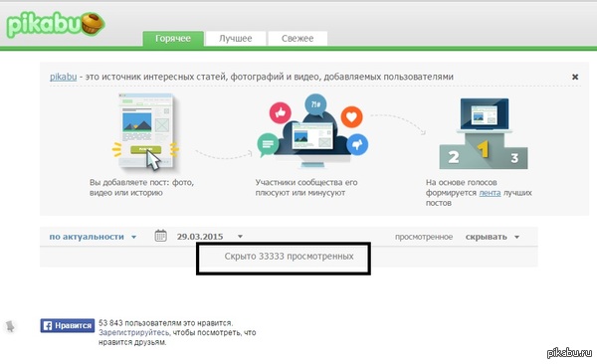Image resolution: width=597 pixels, height=364 pixels.
Task: Click the blue thumbs-down bubble icon
Action: click(357, 144)
